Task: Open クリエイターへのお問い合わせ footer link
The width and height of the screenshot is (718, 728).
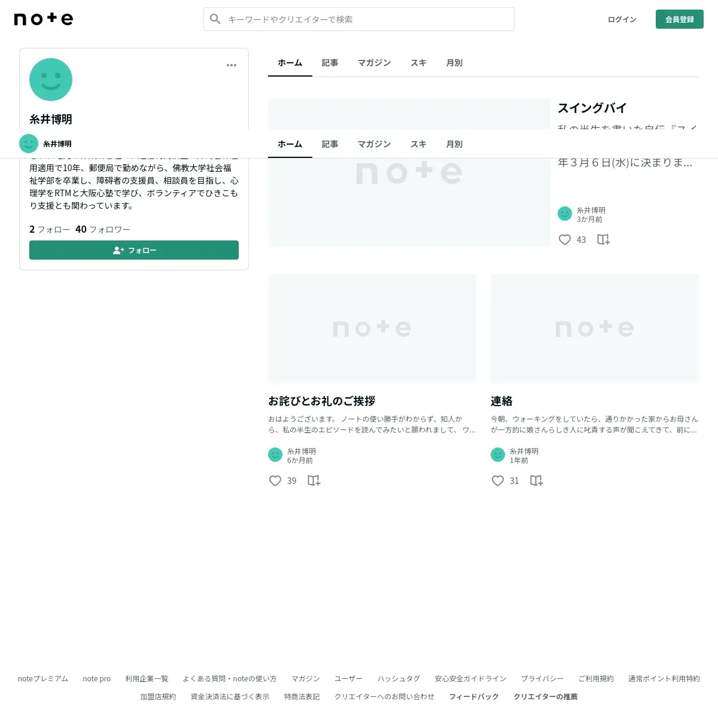Action: (x=385, y=697)
